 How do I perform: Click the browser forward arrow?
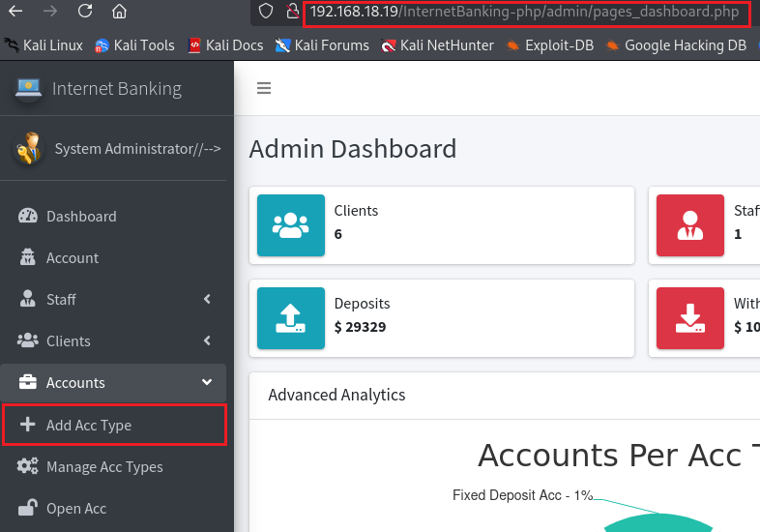pyautogui.click(x=50, y=12)
